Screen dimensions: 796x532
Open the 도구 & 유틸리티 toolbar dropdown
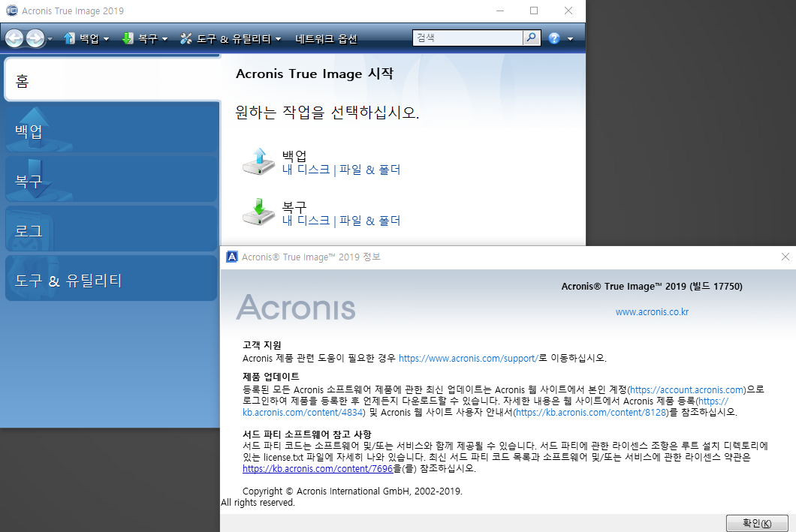point(278,39)
